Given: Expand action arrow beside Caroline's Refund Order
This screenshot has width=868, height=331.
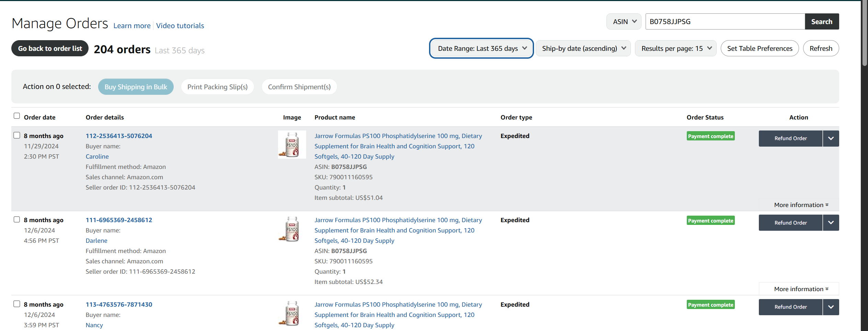Looking at the screenshot, I should tap(831, 138).
